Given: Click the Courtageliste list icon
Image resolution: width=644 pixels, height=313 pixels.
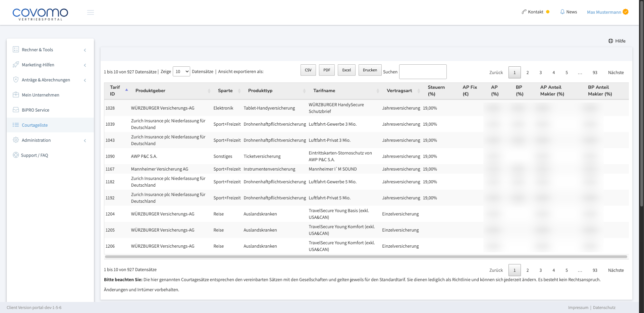Looking at the screenshot, I should 16,125.
